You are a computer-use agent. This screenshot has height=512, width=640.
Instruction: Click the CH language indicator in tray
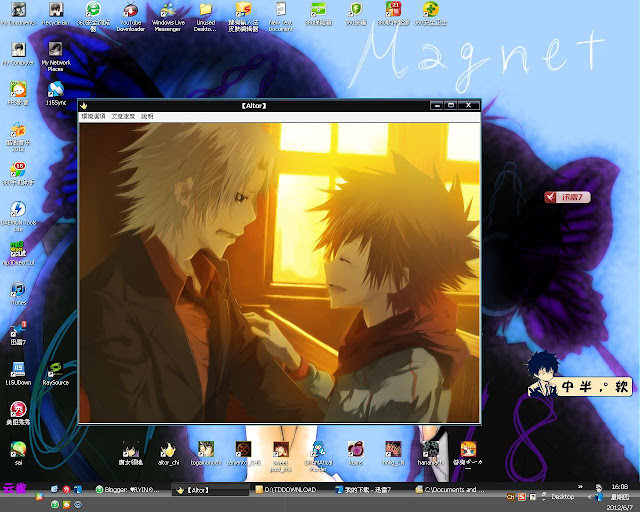[511, 497]
